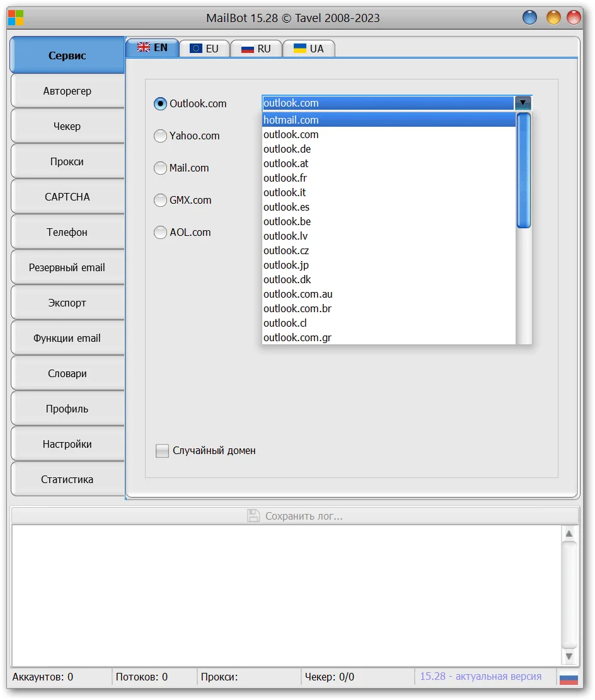
Task: Select the GMX.com radio button
Action: (160, 200)
